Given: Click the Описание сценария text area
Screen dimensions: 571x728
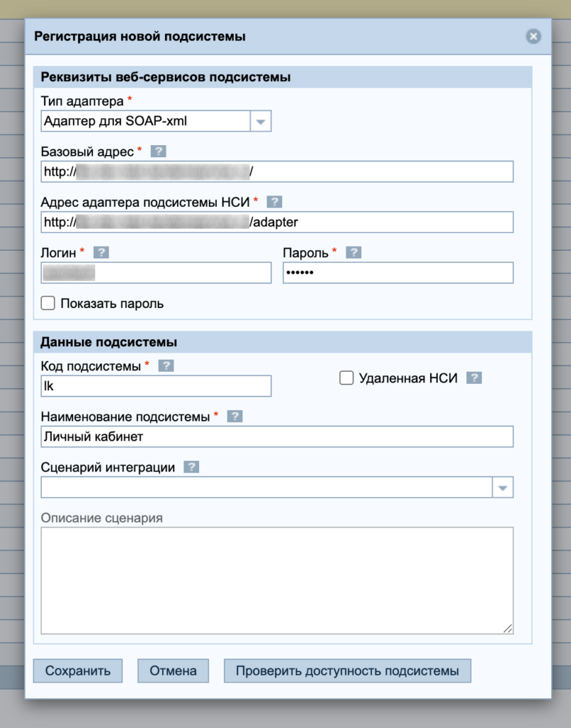Looking at the screenshot, I should click(x=277, y=580).
